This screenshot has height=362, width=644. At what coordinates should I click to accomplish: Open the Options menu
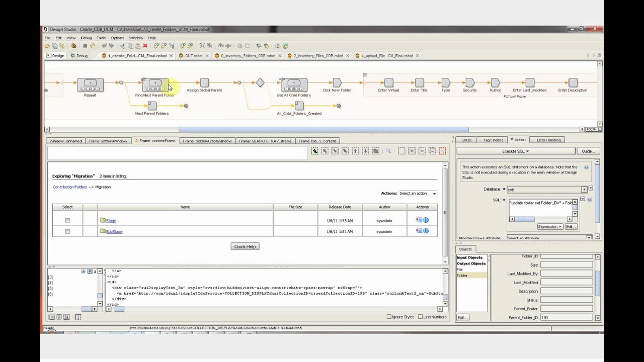(x=117, y=38)
